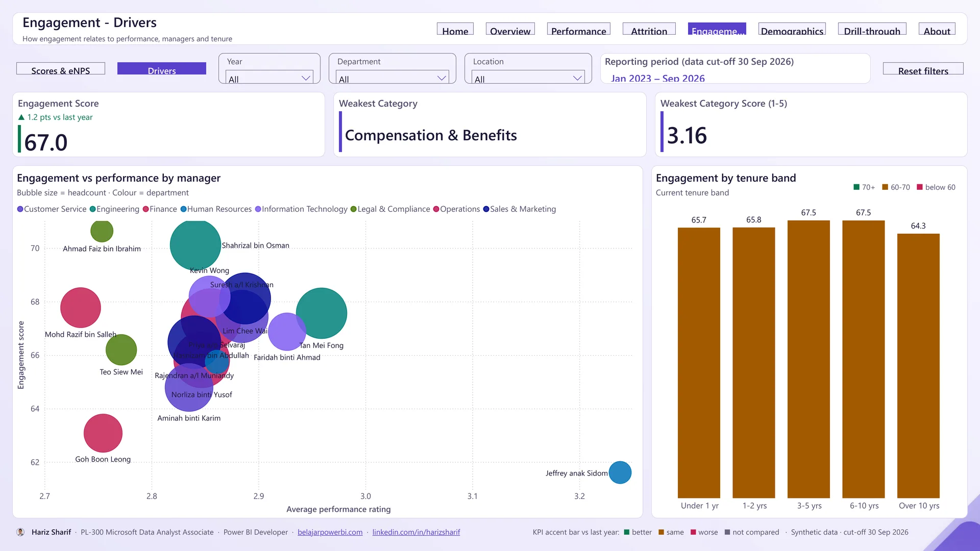This screenshot has width=980, height=551.
Task: Open the Attrition page tab
Action: [x=649, y=29]
